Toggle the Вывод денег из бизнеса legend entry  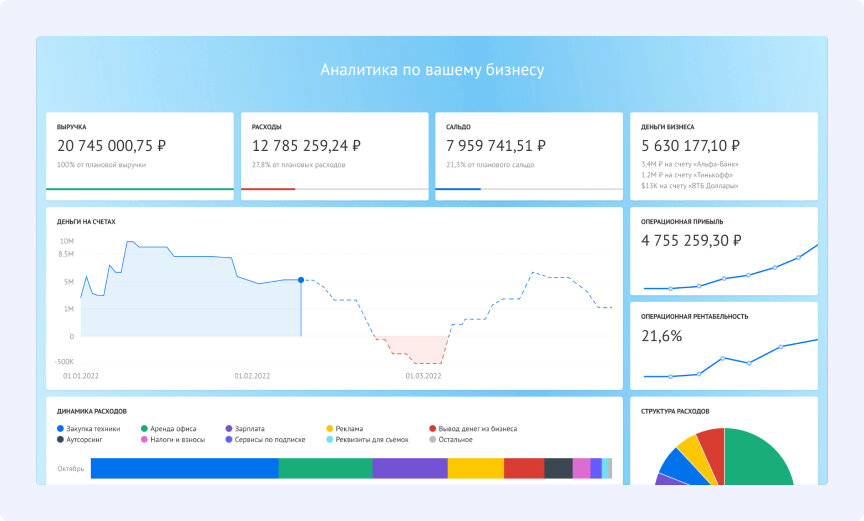[x=473, y=428]
